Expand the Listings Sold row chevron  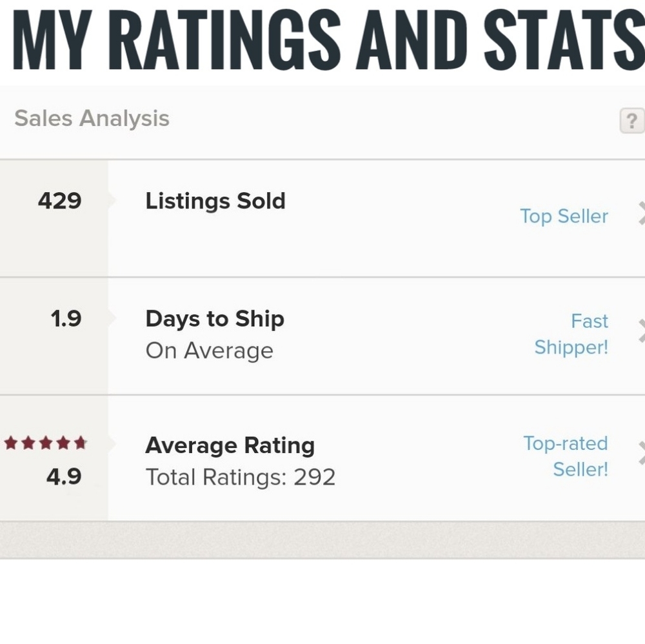click(641, 213)
